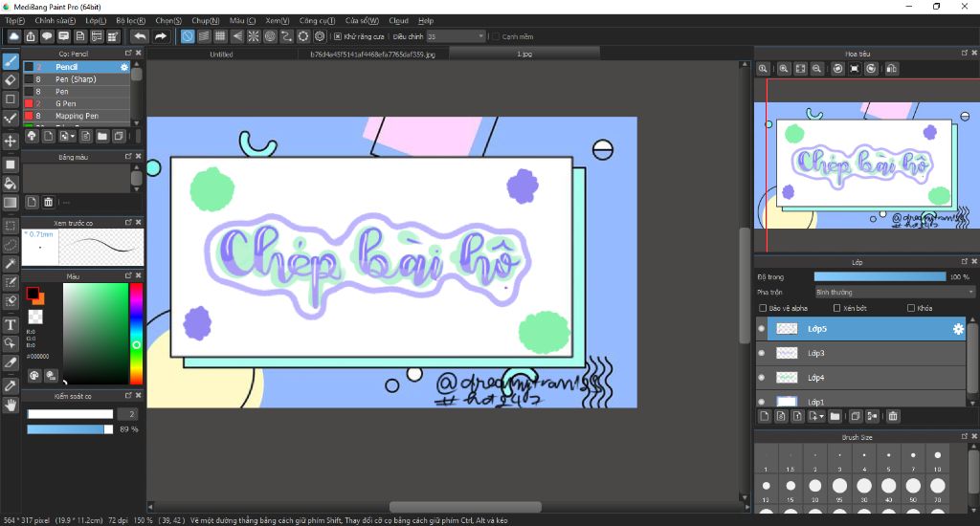Screen dimensions: 980x526
Task: Click the foreground black color swatch
Action: coord(33,293)
